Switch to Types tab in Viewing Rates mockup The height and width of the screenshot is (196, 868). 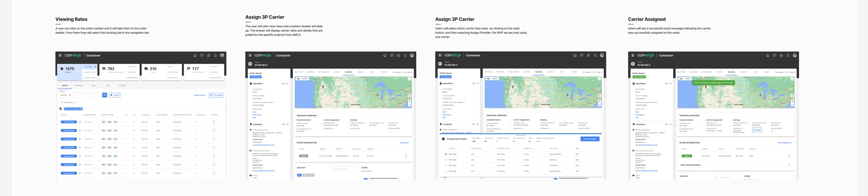[x=108, y=85]
